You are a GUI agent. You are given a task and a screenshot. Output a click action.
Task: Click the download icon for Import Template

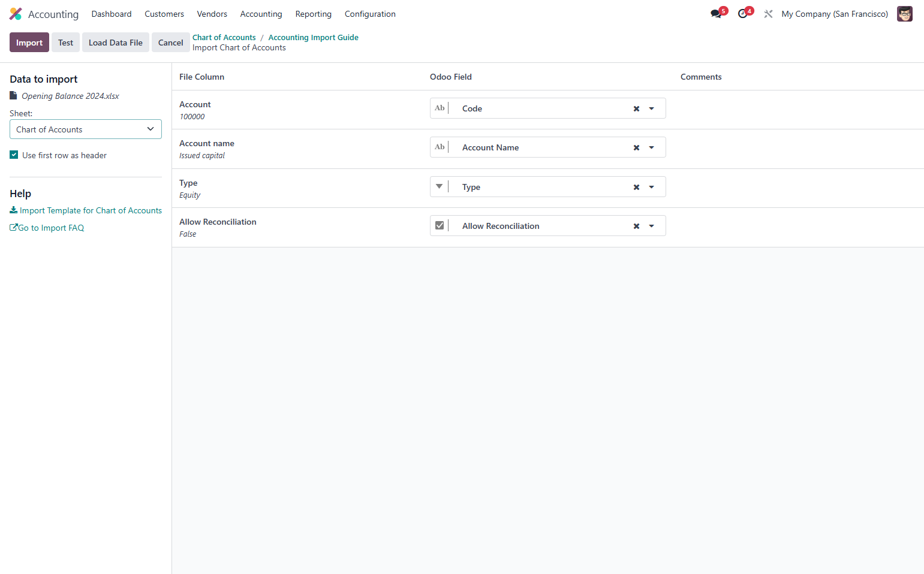coord(13,210)
